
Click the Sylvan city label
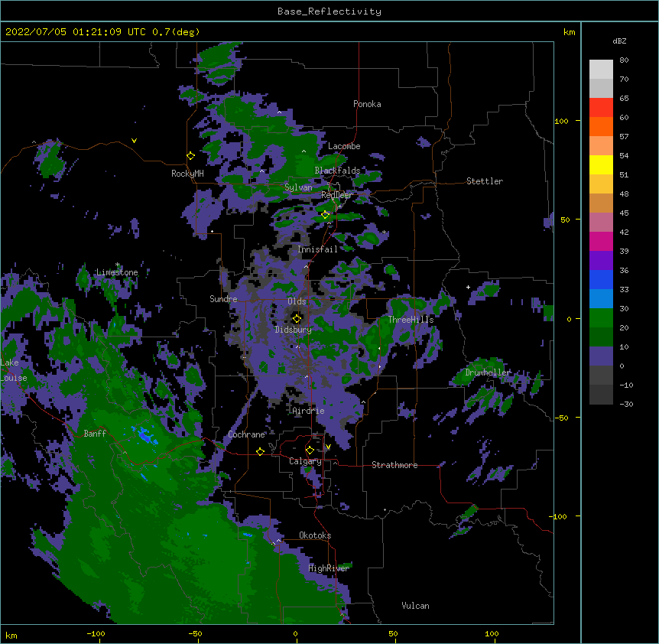(x=298, y=187)
